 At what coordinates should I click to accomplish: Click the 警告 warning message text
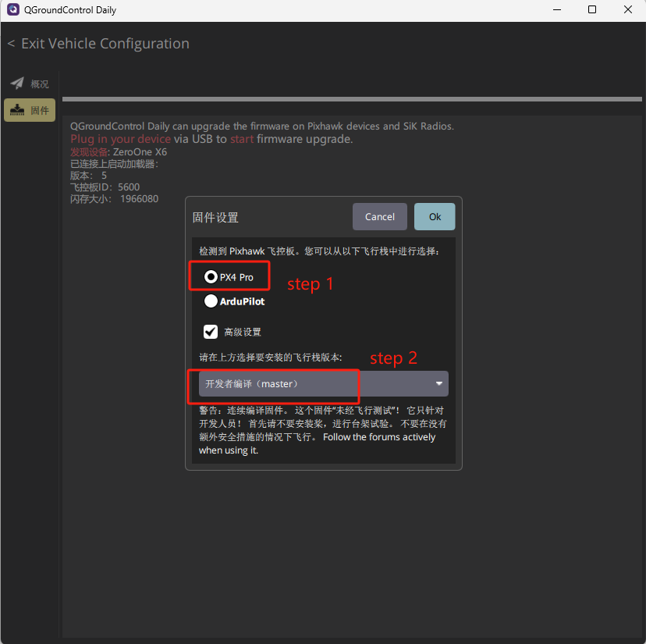322,430
